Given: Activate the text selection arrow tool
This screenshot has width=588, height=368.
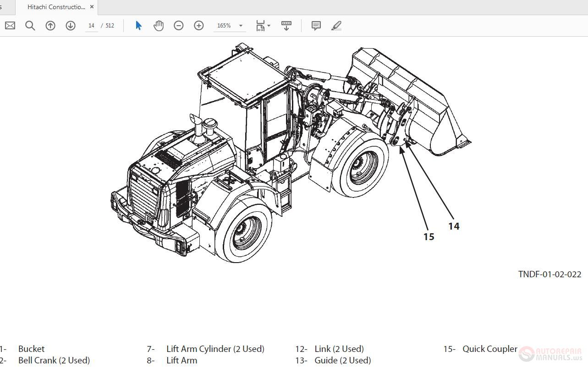Looking at the screenshot, I should (138, 26).
